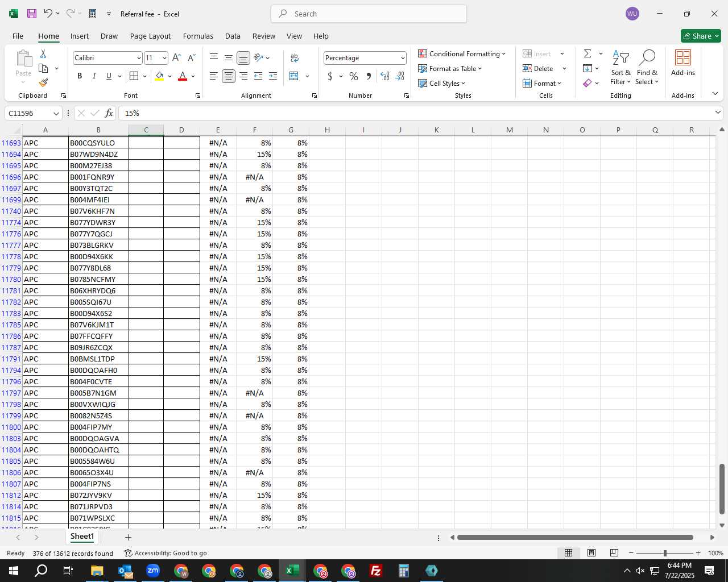Switch to the Formulas tab
Image resolution: width=728 pixels, height=582 pixels.
(198, 36)
